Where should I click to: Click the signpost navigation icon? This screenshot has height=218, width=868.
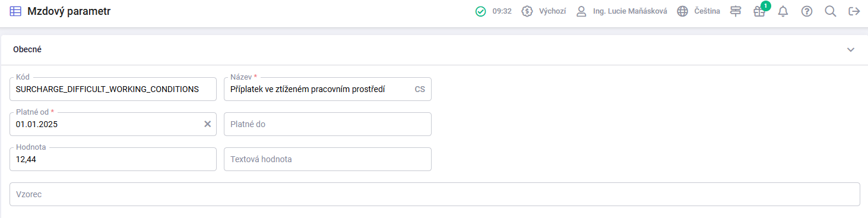[x=736, y=11]
